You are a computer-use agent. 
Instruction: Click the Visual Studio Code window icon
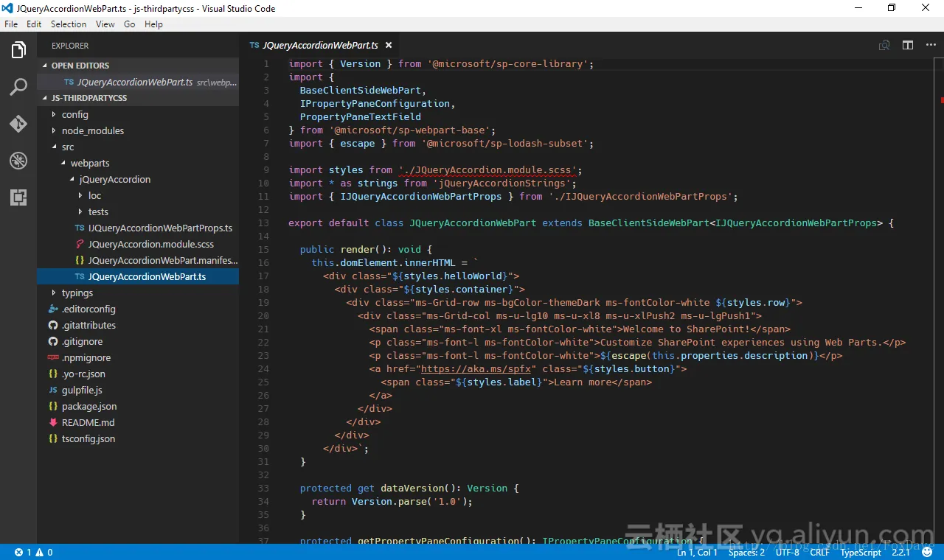coord(9,8)
